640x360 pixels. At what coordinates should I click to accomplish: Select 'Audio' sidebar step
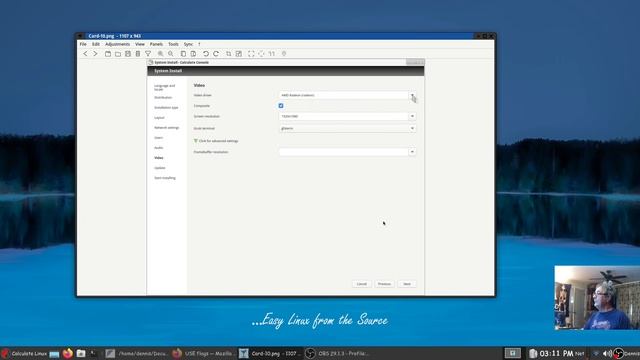[x=159, y=148]
